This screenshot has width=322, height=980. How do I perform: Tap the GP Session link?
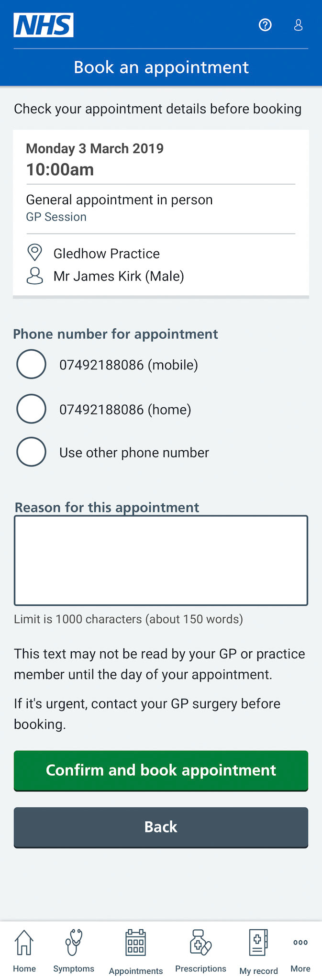[56, 217]
